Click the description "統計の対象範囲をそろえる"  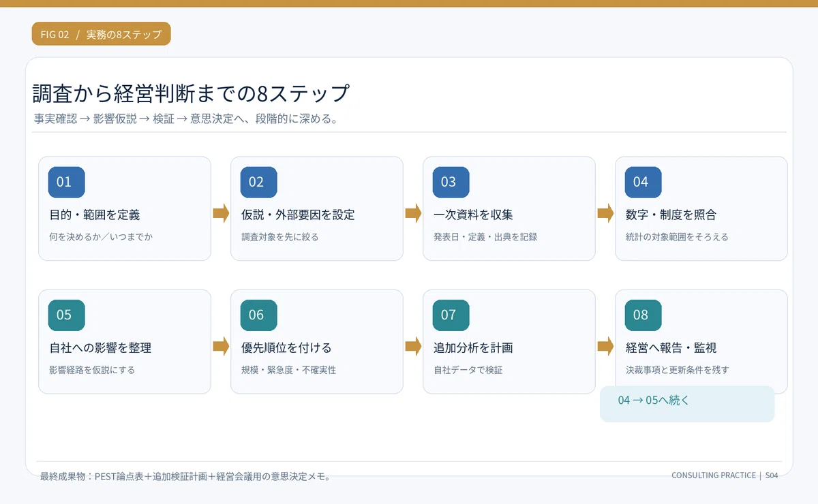678,237
